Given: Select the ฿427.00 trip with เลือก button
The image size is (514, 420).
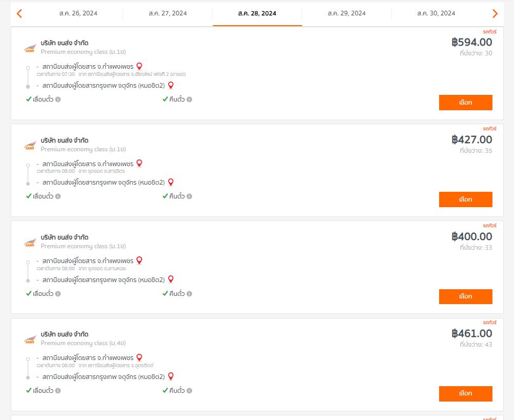Looking at the screenshot, I should (465, 199).
